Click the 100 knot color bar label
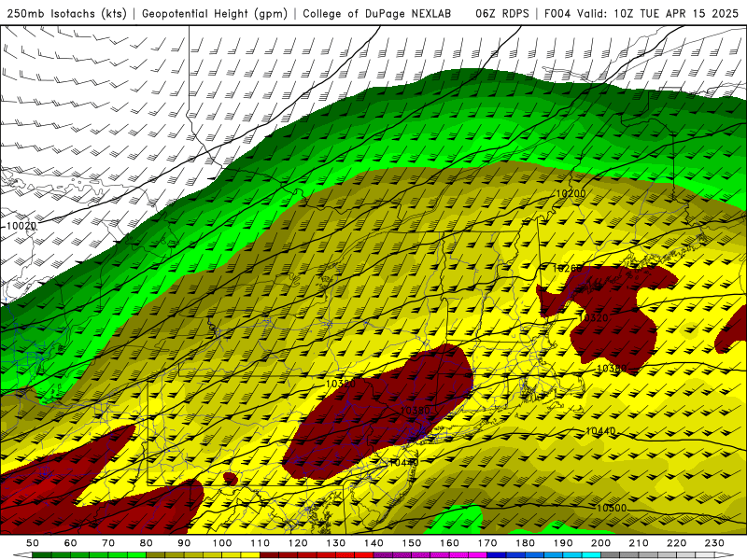The height and width of the screenshot is (560, 747). [222, 543]
